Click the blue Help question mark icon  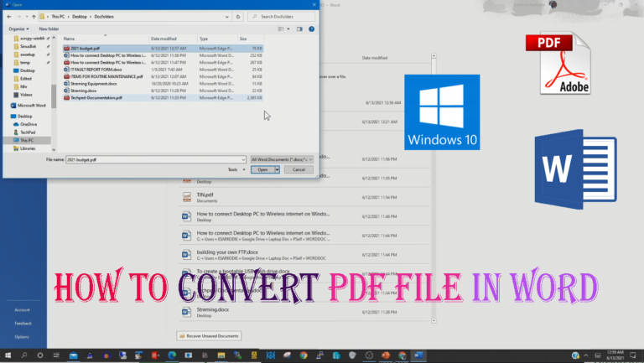point(311,29)
